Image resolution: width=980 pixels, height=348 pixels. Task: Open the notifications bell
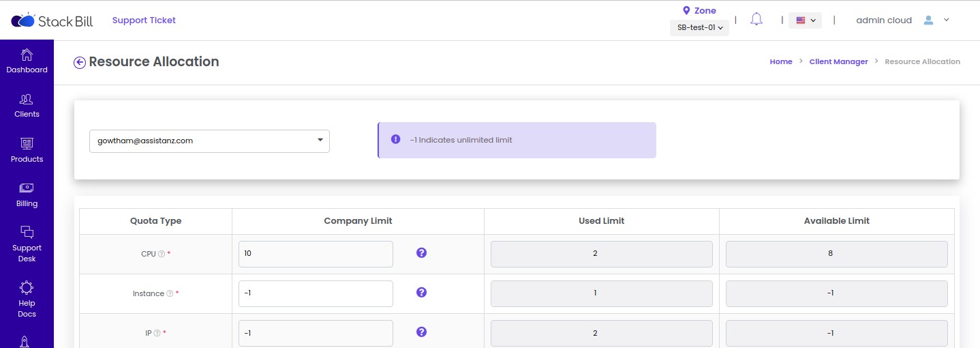tap(756, 19)
